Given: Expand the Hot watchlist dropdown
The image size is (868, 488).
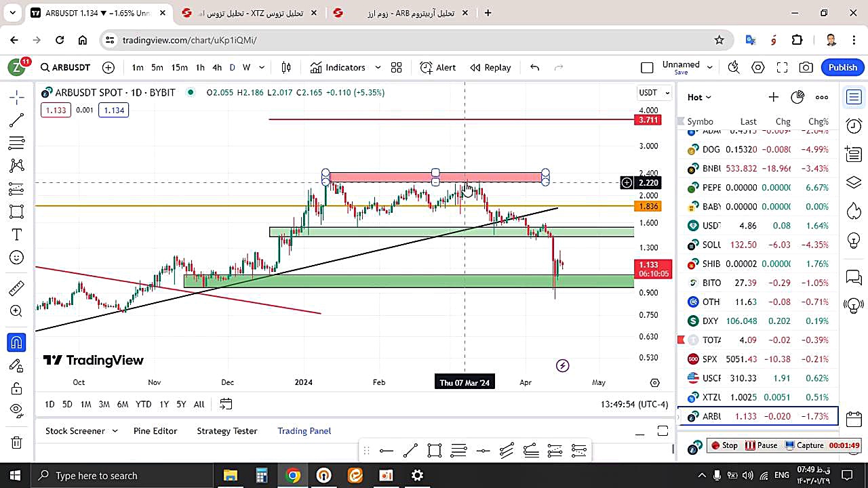Looking at the screenshot, I should pyautogui.click(x=699, y=97).
